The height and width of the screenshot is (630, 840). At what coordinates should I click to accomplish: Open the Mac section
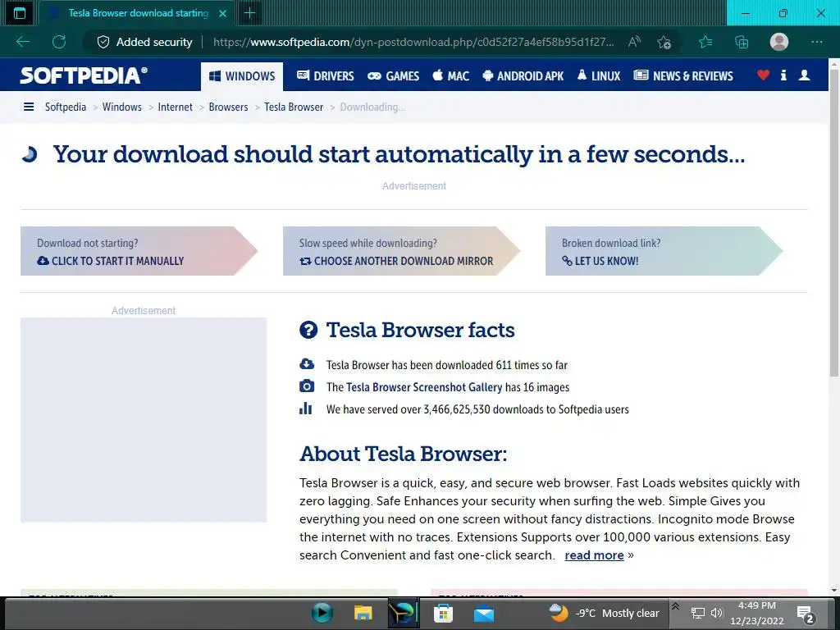click(x=451, y=76)
